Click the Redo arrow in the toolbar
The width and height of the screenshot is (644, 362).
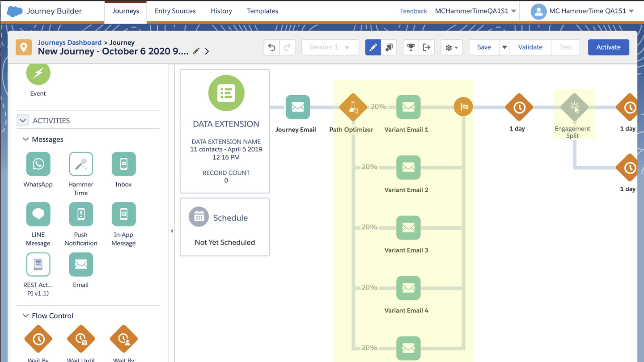pos(288,47)
